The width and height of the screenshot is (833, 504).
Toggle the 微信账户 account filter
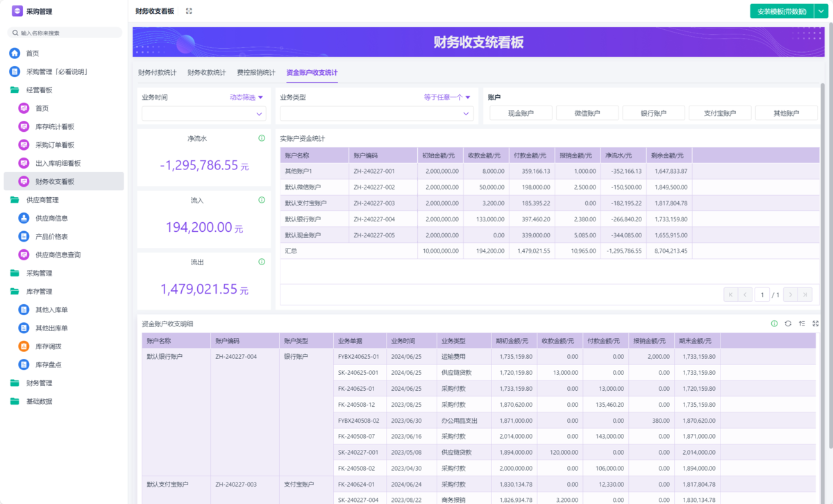tap(587, 113)
